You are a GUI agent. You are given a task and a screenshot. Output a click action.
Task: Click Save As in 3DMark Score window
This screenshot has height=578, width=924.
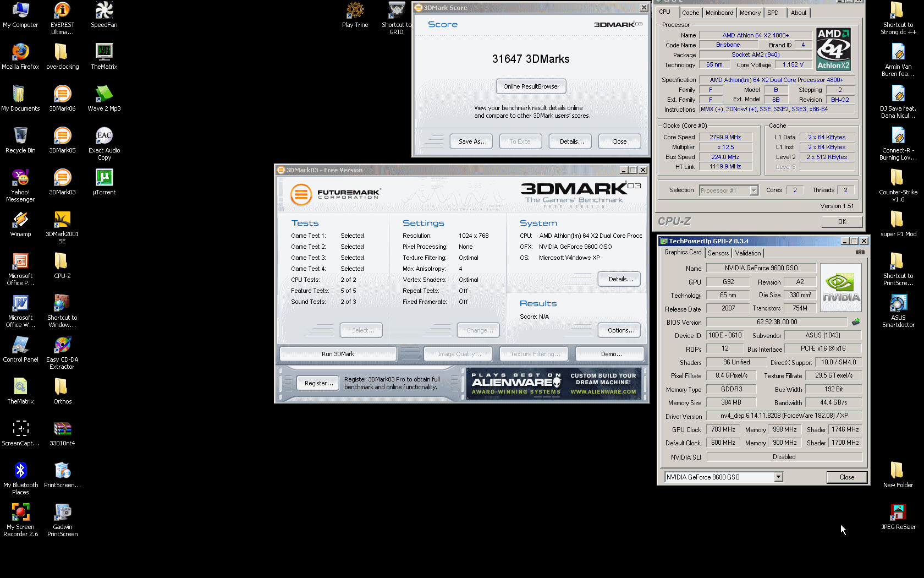[472, 141]
